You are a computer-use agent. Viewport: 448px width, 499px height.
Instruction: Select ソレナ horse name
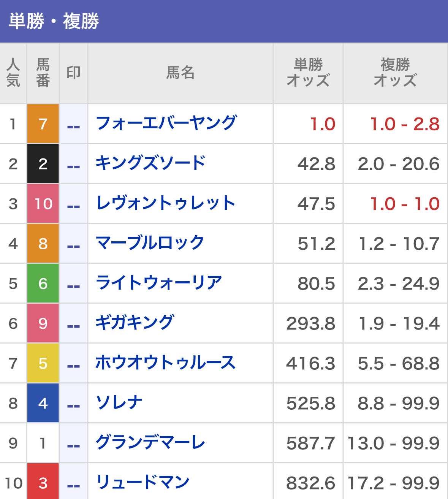(119, 402)
